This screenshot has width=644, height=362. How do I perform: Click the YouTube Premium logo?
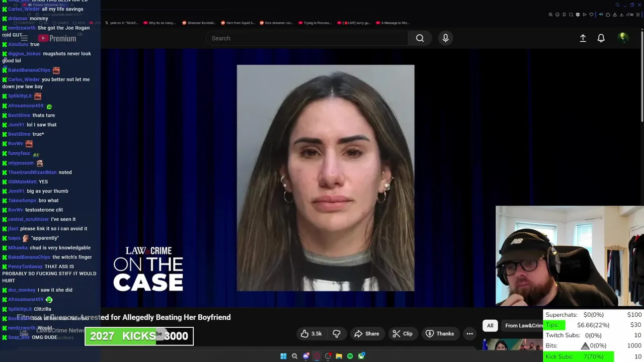point(57,38)
